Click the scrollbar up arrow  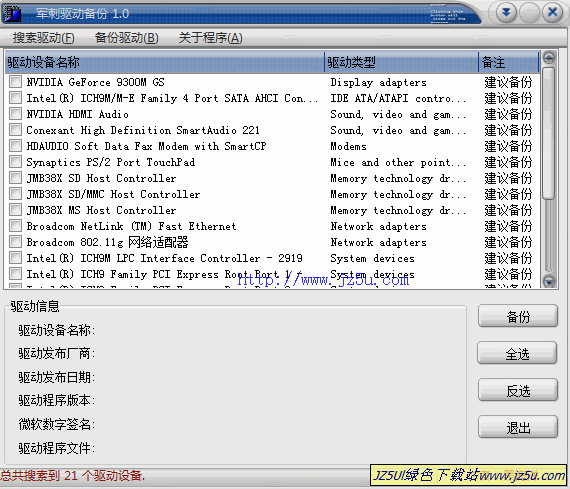pos(549,58)
